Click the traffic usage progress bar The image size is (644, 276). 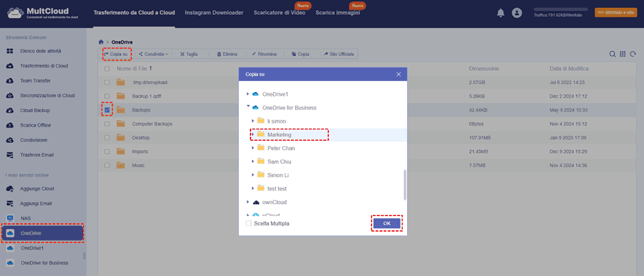561,9
